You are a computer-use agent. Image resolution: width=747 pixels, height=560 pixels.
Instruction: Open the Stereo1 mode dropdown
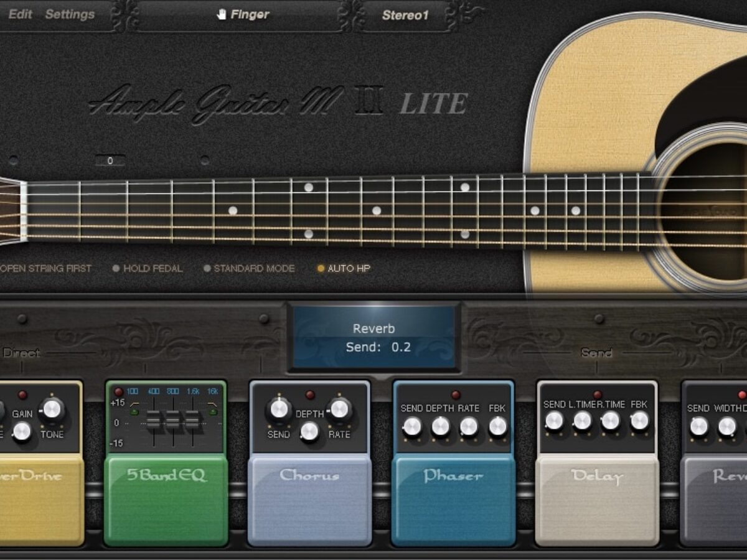tap(405, 16)
